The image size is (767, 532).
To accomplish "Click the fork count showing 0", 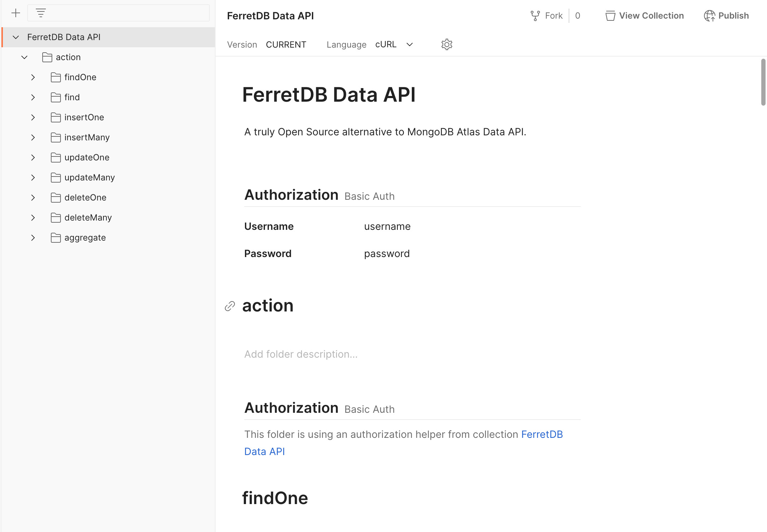I will [577, 15].
